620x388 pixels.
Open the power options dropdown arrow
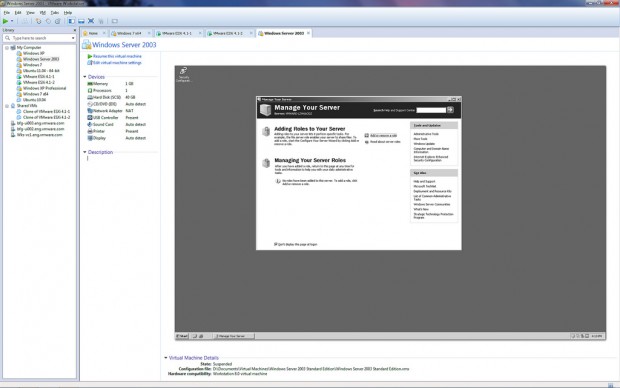click(x=12, y=21)
